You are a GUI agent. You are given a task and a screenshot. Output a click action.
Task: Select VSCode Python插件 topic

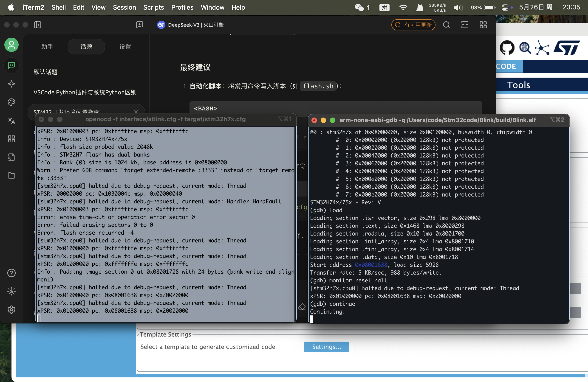pyautogui.click(x=85, y=92)
